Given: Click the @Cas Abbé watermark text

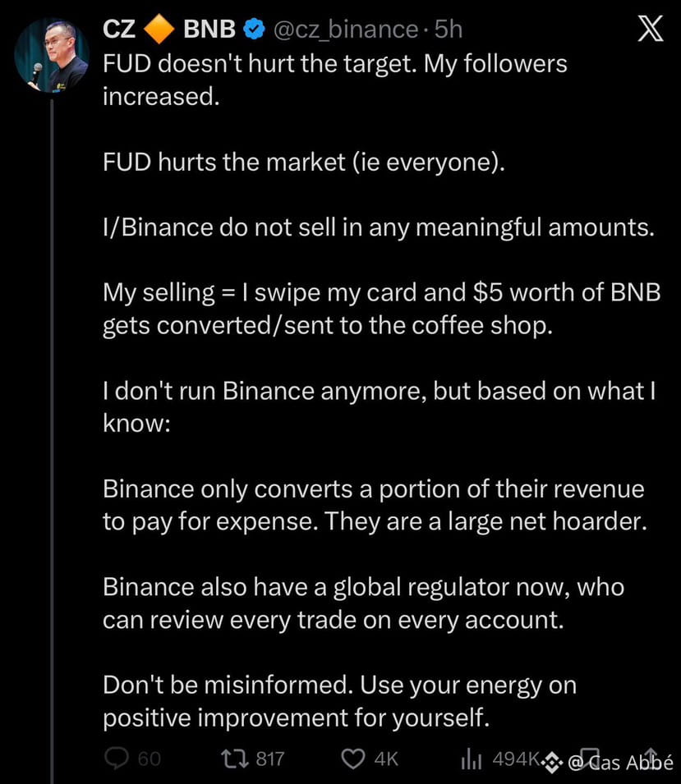Looking at the screenshot, I should tap(620, 763).
